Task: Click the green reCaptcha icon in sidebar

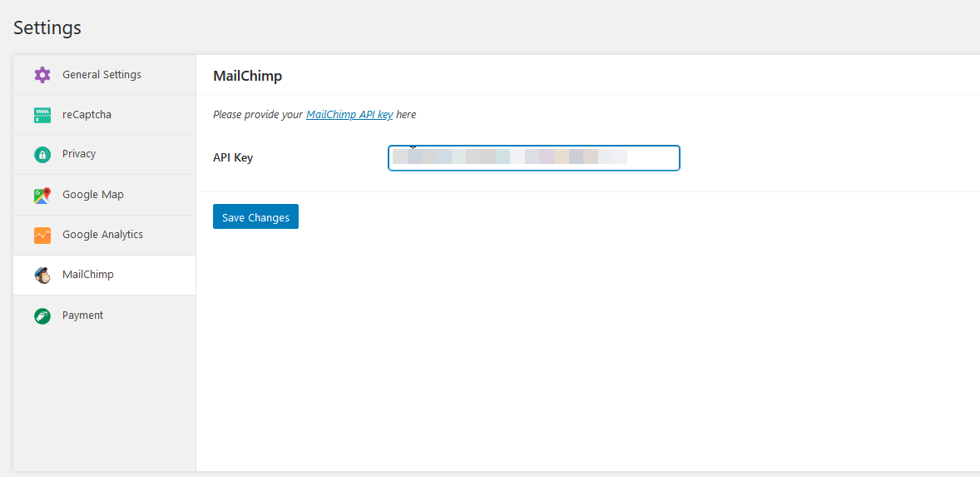Action: pyautogui.click(x=42, y=115)
